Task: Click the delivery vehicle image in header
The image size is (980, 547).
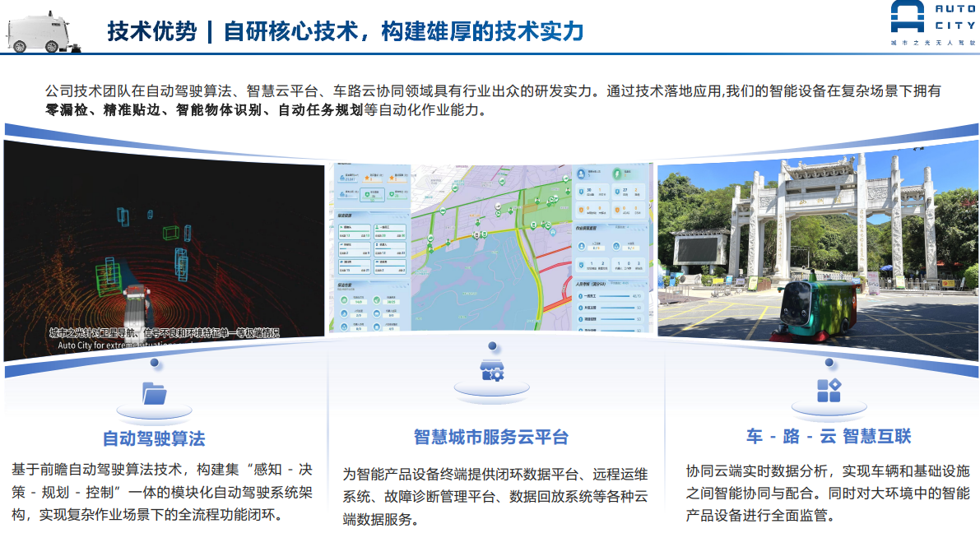Action: 43,33
